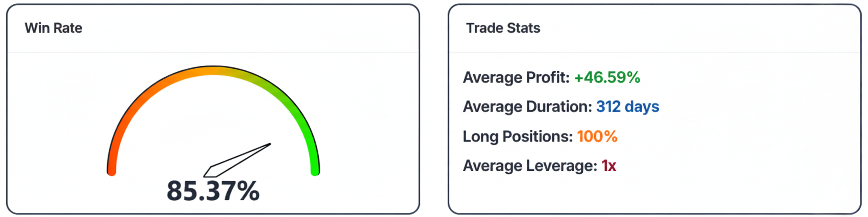Click the Average Profit label
The image size is (868, 217).
516,78
